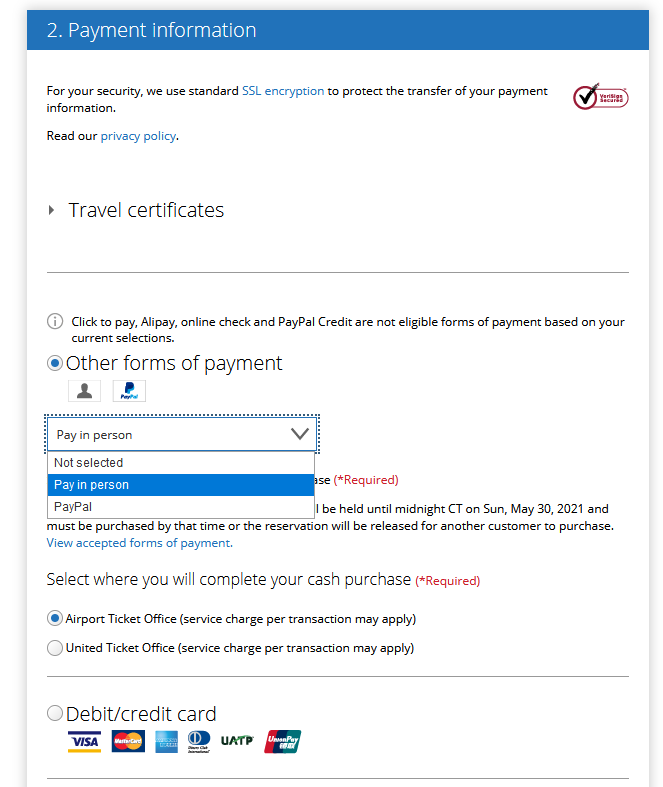Open the SSL encryption link

tap(283, 91)
